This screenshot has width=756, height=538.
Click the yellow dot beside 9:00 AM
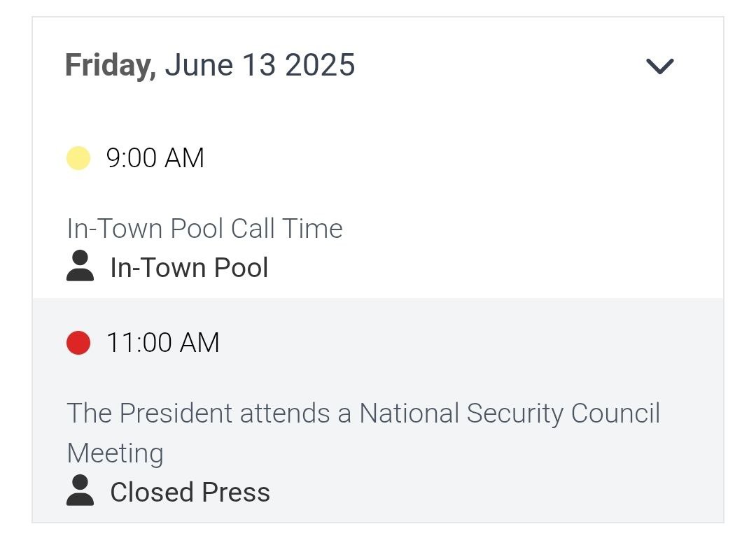click(x=78, y=158)
